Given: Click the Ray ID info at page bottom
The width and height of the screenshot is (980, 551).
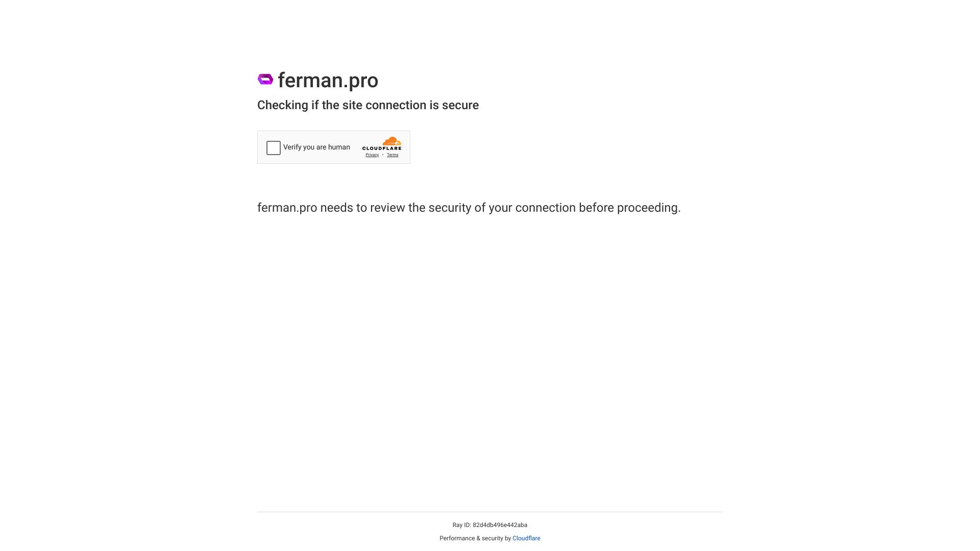Looking at the screenshot, I should [490, 525].
